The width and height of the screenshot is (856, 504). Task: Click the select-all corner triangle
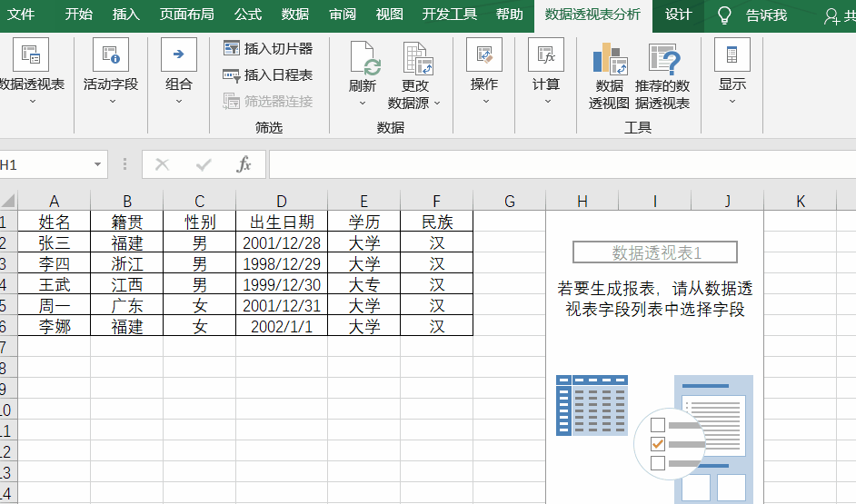click(8, 201)
